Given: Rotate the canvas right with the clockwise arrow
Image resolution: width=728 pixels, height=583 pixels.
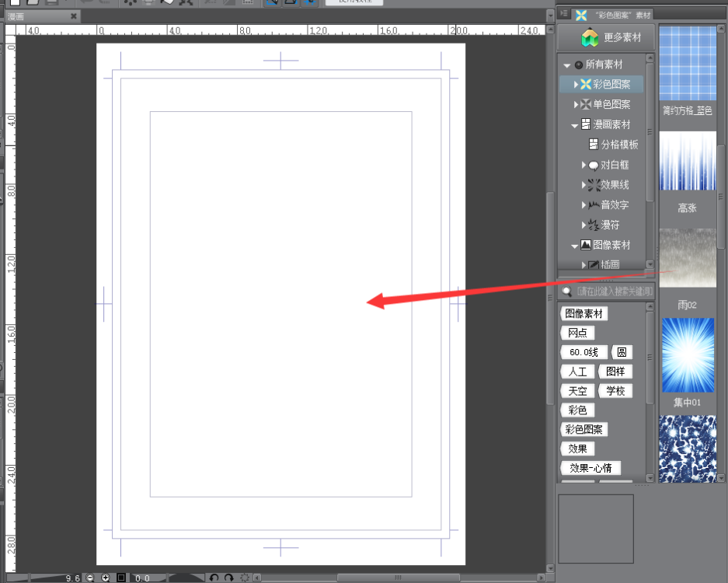Looking at the screenshot, I should tap(229, 578).
